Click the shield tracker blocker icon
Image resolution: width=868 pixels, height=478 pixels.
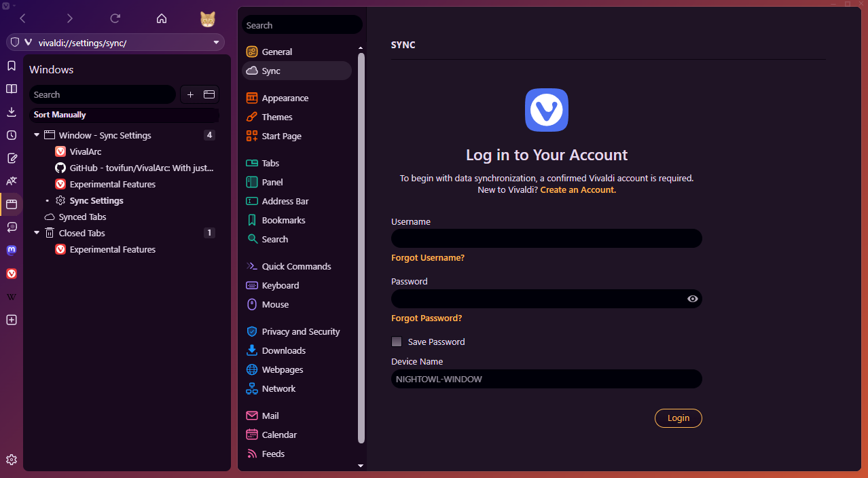tap(15, 42)
